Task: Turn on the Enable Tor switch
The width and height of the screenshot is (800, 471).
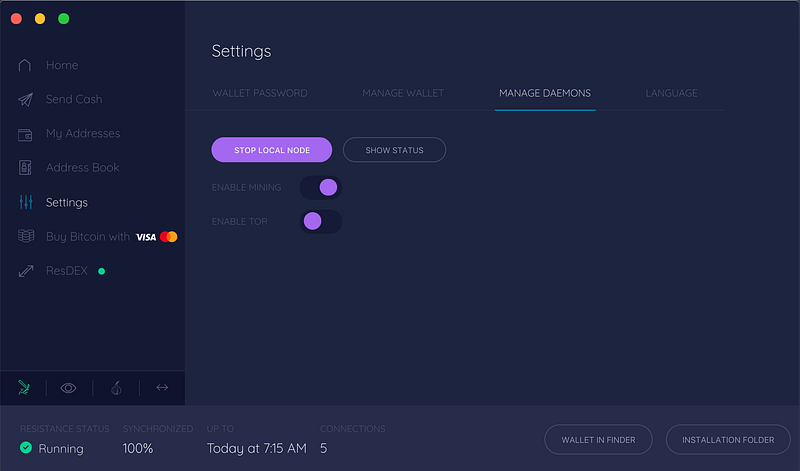Action: (320, 221)
